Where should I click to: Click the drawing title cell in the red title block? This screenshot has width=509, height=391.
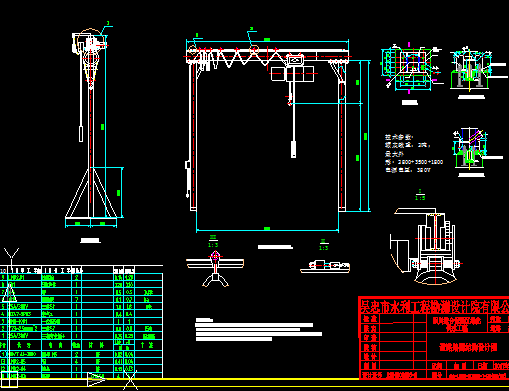click(468, 347)
